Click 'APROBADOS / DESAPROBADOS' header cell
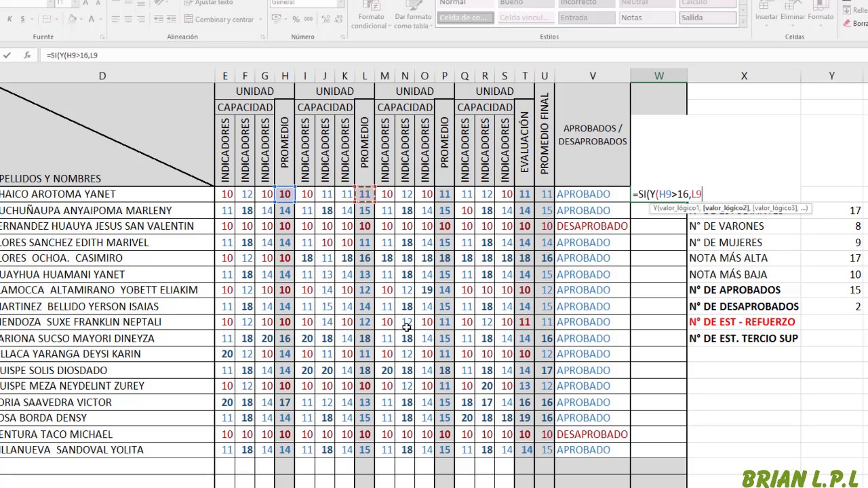Image resolution: width=868 pixels, height=488 pixels. tap(592, 135)
